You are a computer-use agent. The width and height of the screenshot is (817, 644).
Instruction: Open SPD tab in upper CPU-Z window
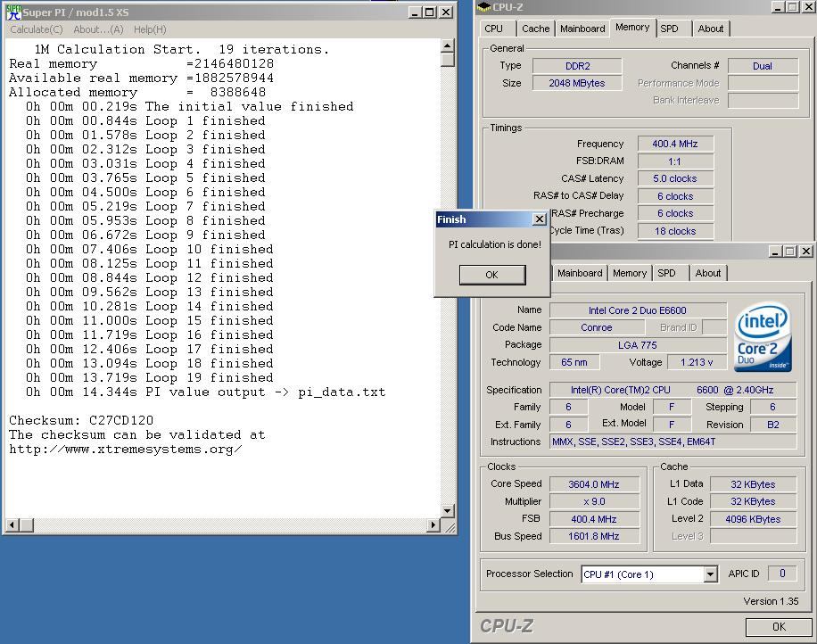point(670,29)
